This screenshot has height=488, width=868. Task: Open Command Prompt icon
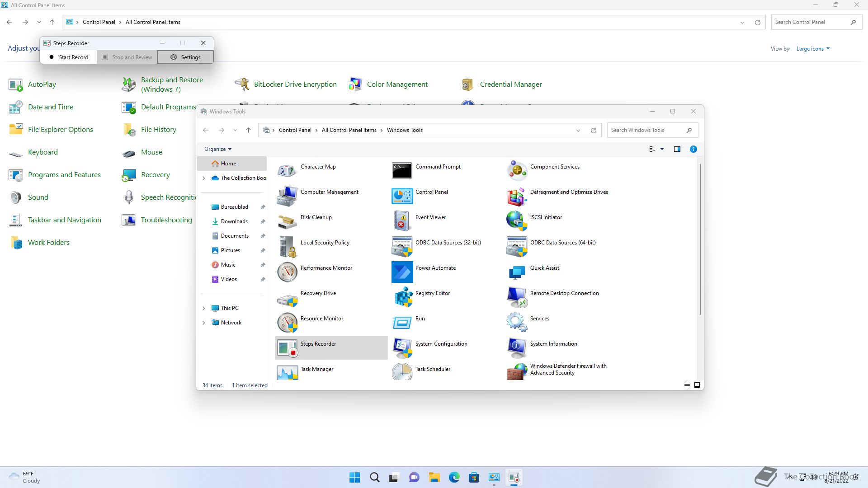pos(402,171)
